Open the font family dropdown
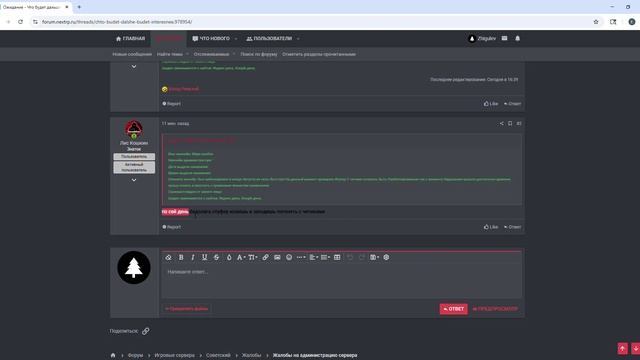640x360 pixels. 241,258
